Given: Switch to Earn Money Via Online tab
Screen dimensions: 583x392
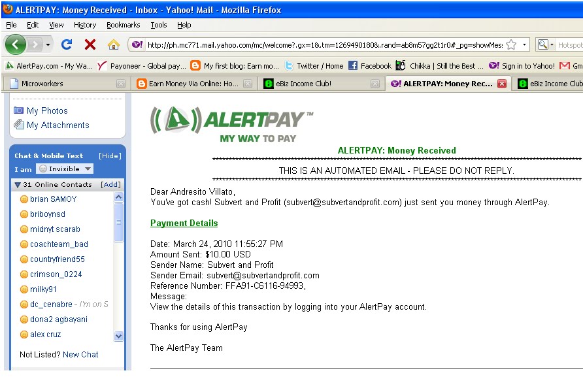Looking at the screenshot, I should click(193, 84).
